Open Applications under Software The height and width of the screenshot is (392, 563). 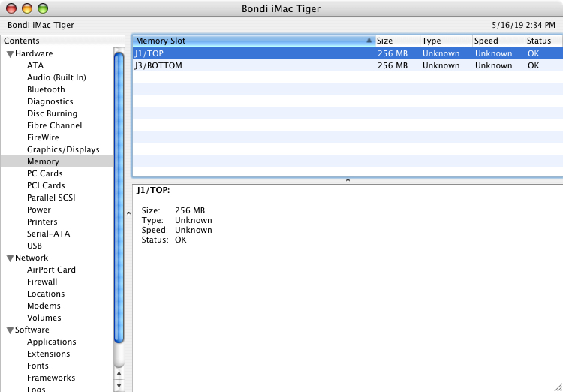click(x=51, y=342)
